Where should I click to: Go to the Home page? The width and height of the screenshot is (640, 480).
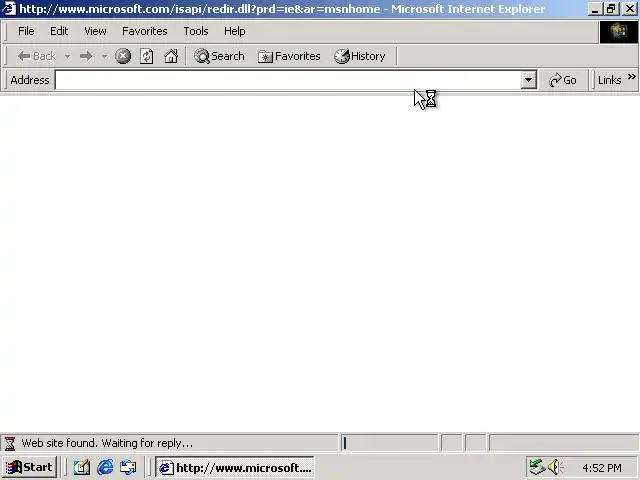(171, 56)
